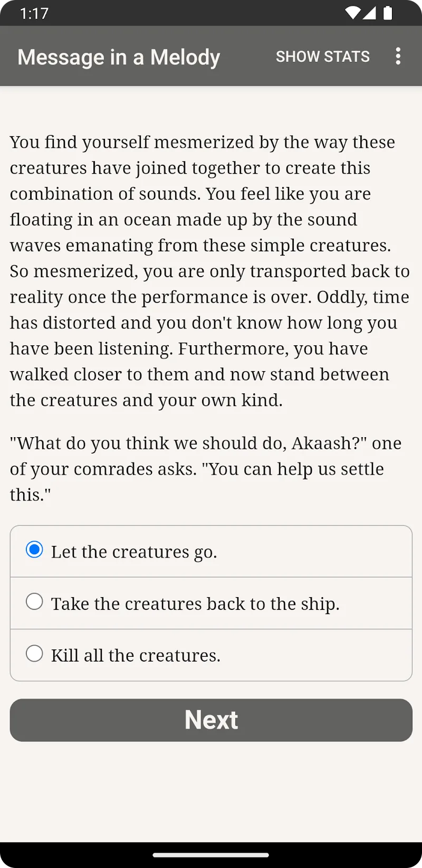Tap the 'Message in a Melody' title
The image size is (422, 868).
[x=119, y=57]
